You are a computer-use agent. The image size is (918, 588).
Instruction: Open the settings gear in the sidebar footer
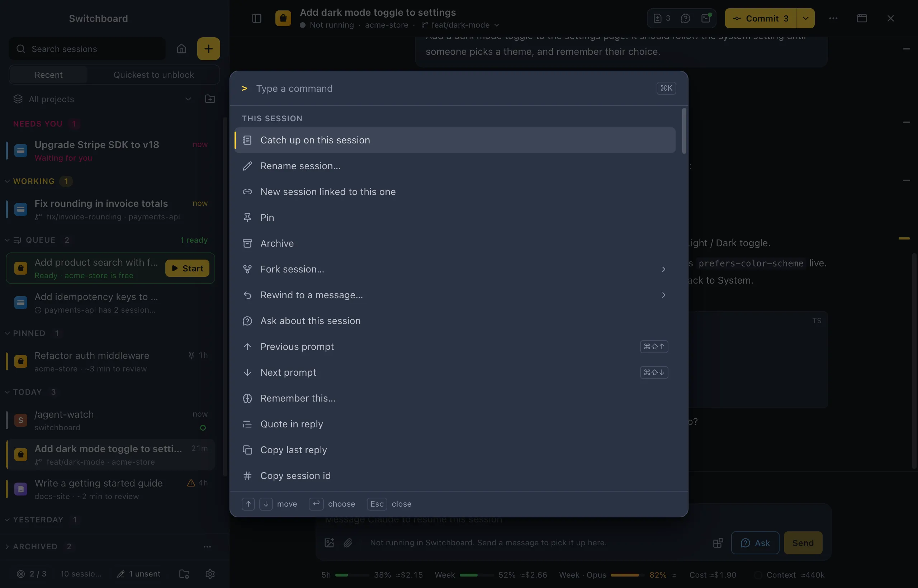click(x=210, y=574)
